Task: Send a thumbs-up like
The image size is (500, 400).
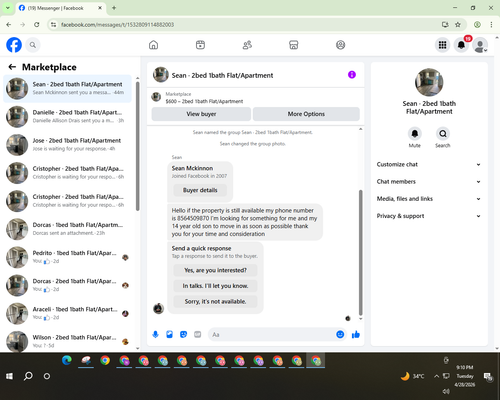Action: [x=356, y=334]
